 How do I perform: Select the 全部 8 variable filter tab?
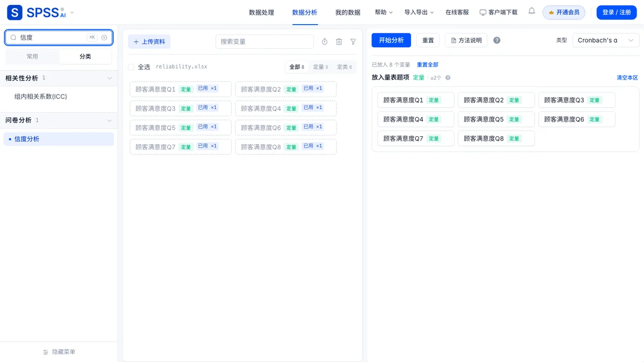(297, 67)
